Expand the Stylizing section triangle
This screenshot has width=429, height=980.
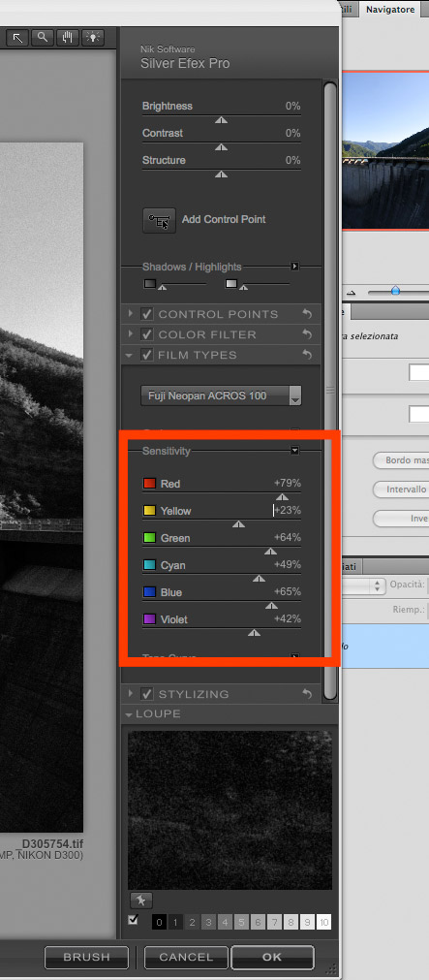coord(131,694)
